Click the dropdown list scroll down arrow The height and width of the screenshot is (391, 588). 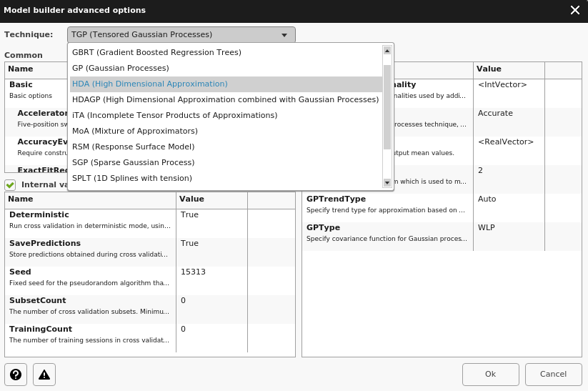pos(387,183)
